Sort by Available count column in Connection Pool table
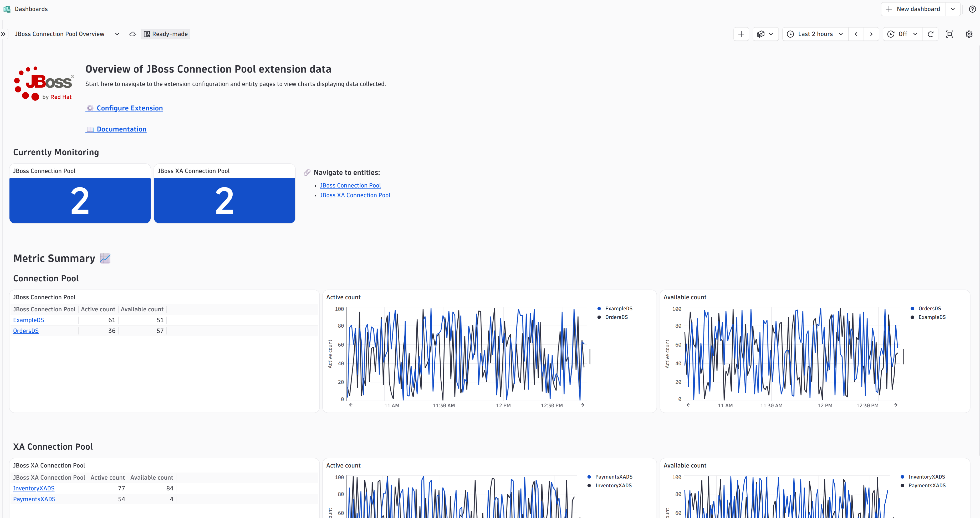980x518 pixels. (142, 309)
